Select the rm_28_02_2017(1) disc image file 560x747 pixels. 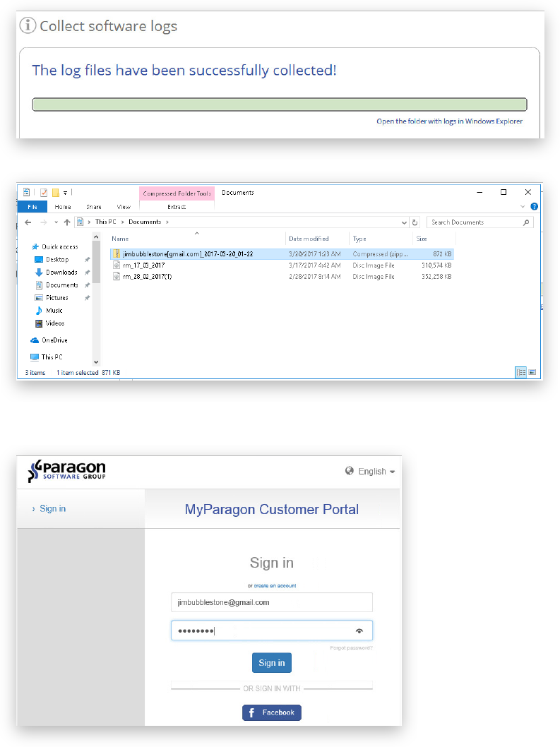tap(282, 276)
